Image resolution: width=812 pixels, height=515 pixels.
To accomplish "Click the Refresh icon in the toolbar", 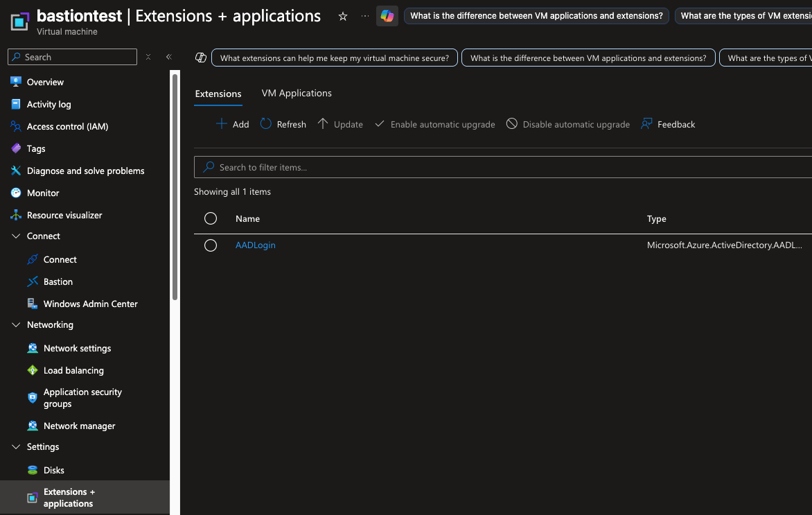I will click(x=266, y=124).
